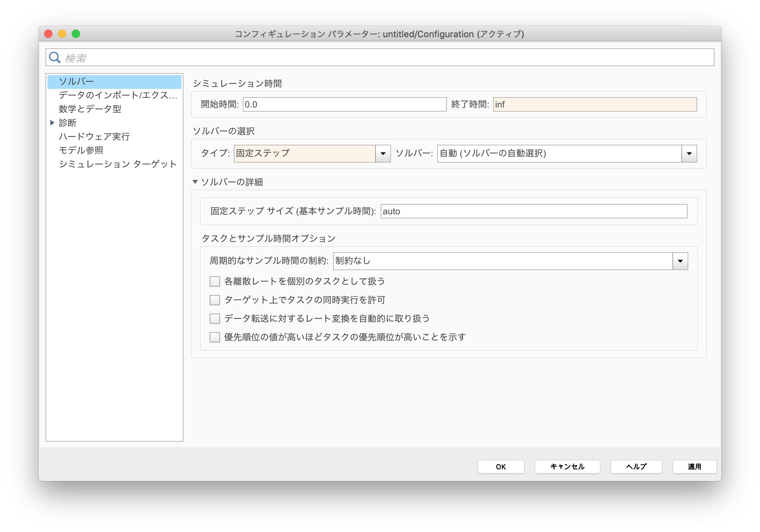Screen dimensions: 760x532
Task: Open ハードウェア実行 pane in sidebar
Action: click(94, 136)
